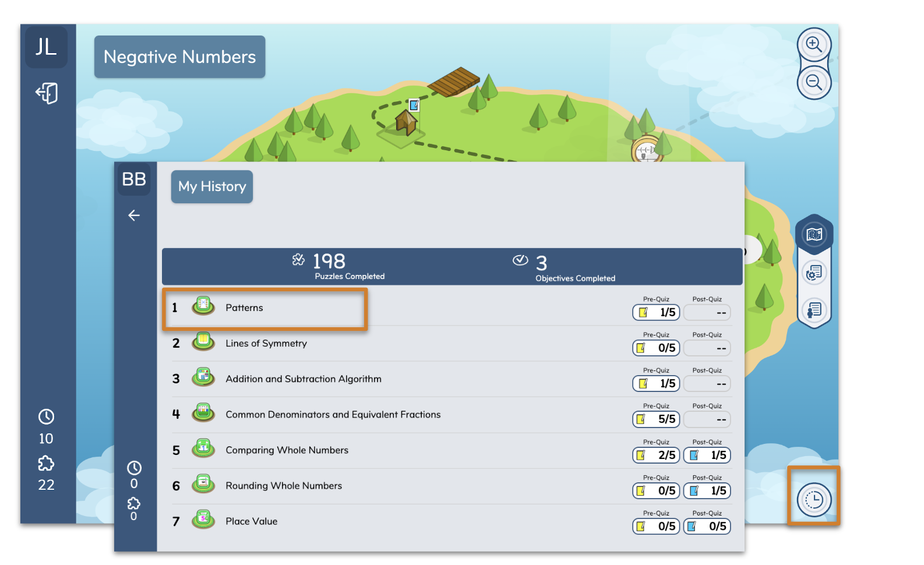
Task: Click the My History header label
Action: (211, 186)
